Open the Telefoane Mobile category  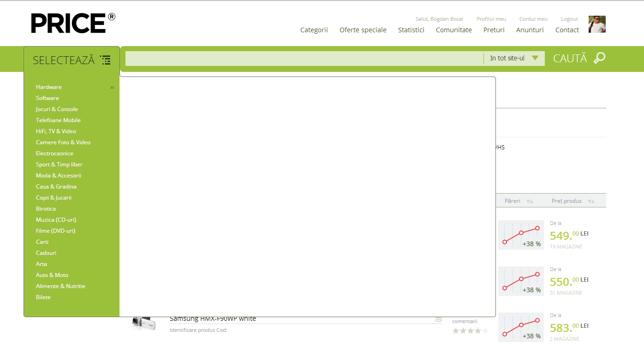point(58,120)
